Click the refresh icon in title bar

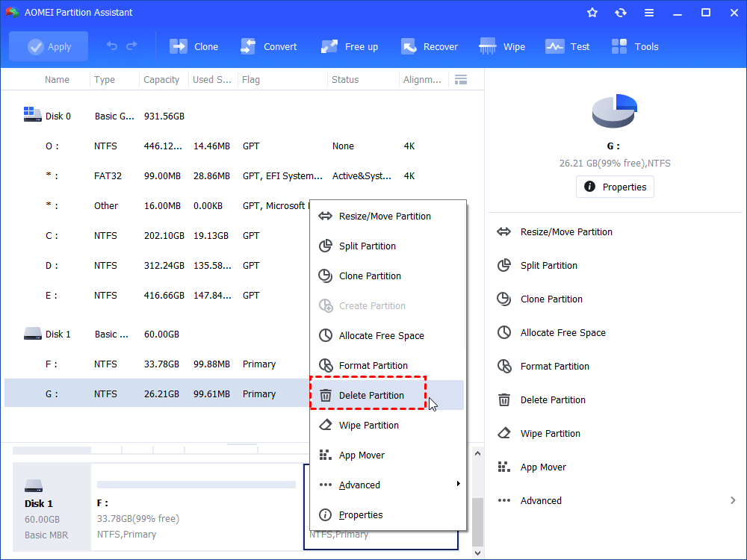pos(621,13)
